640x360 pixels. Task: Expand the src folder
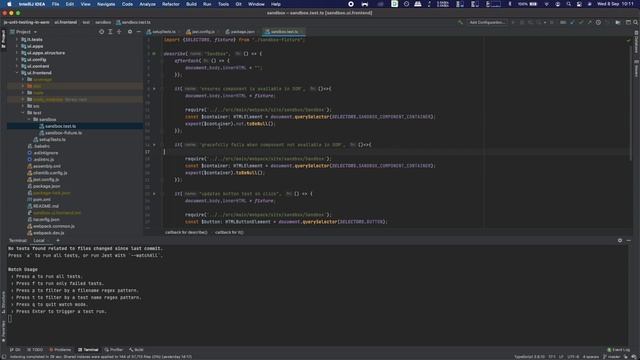pyautogui.click(x=23, y=106)
